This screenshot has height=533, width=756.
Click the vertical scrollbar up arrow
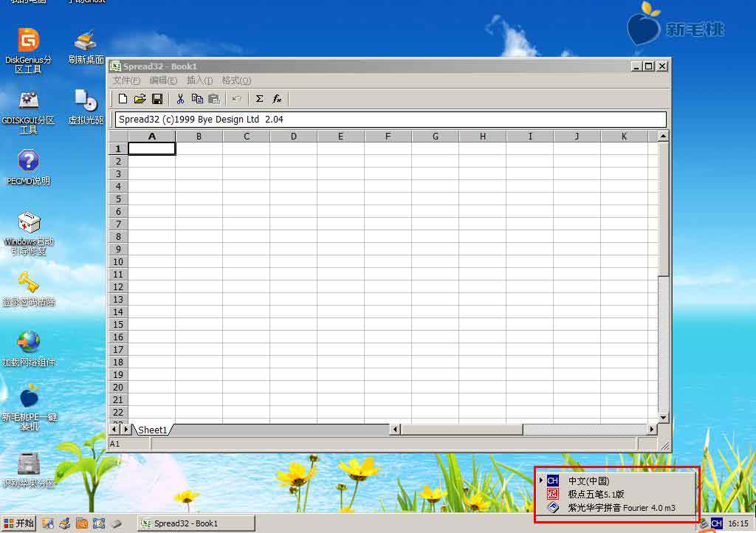[x=664, y=137]
